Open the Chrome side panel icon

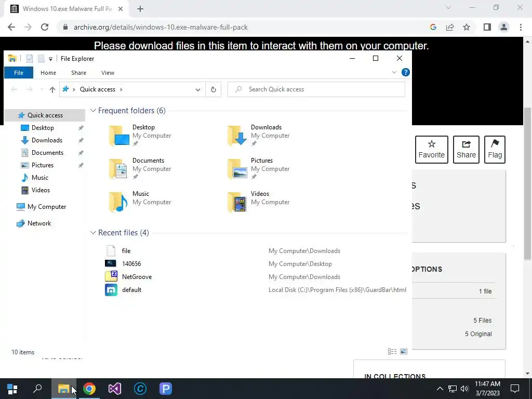pyautogui.click(x=487, y=27)
